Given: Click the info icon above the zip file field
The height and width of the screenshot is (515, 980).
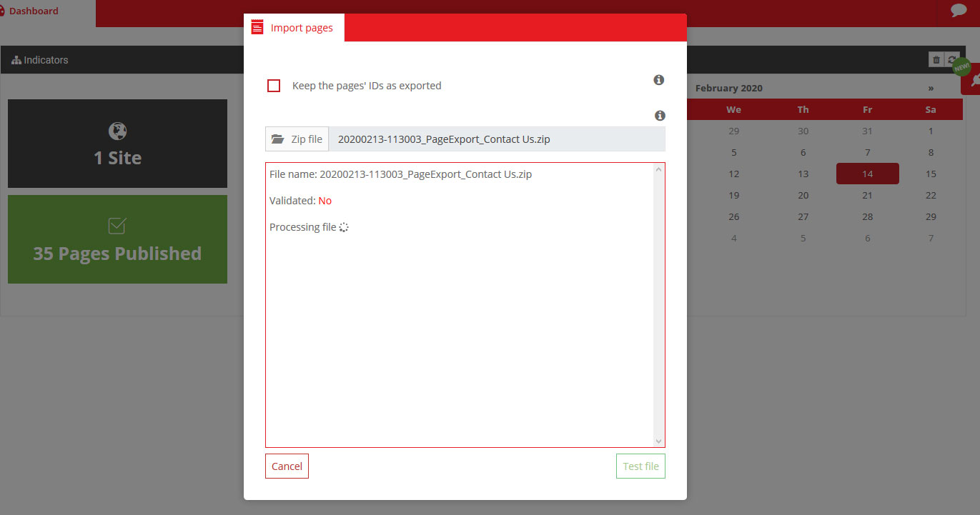Looking at the screenshot, I should (x=660, y=116).
